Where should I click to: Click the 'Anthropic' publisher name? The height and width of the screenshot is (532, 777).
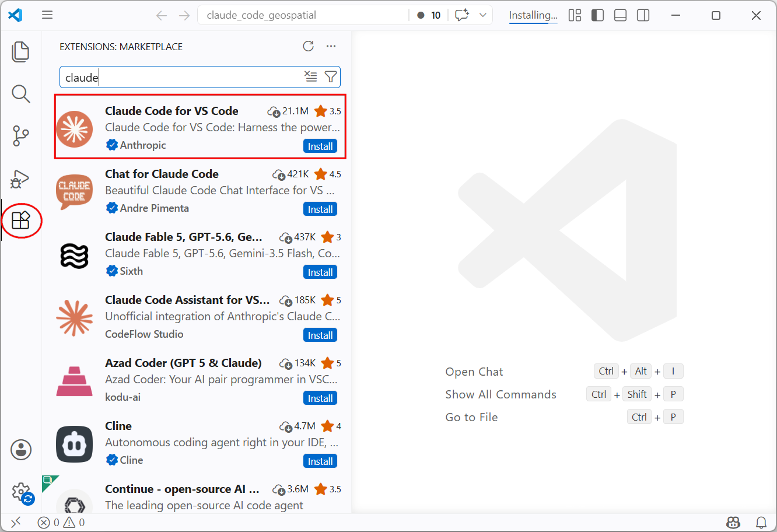coord(143,145)
